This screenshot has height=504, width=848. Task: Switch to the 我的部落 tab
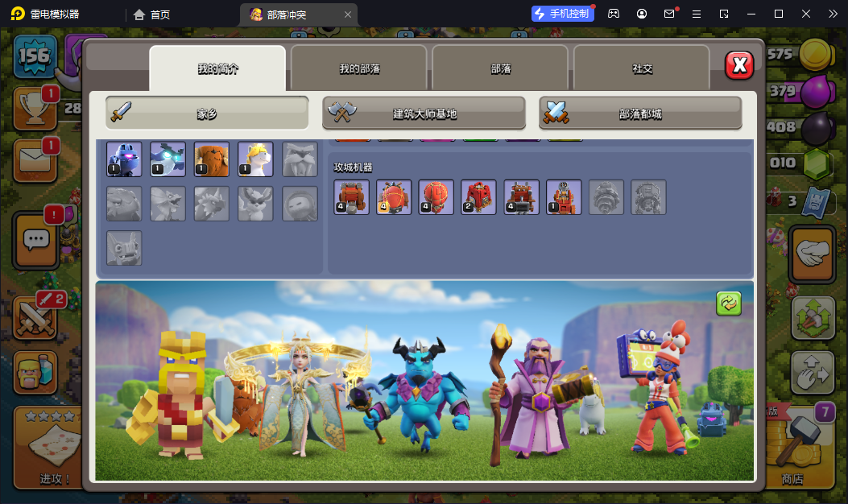point(359,68)
